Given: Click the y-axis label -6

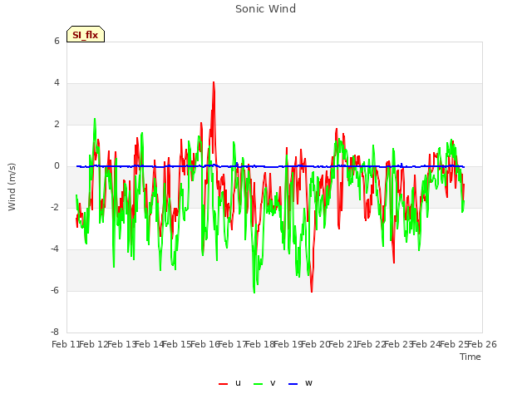Looking at the screenshot, I should [56, 290].
